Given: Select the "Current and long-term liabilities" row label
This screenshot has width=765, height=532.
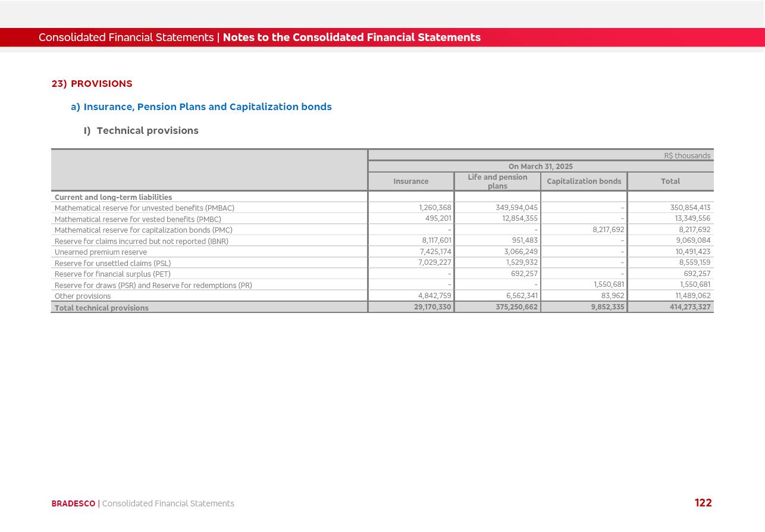Looking at the screenshot, I should pyautogui.click(x=113, y=198).
